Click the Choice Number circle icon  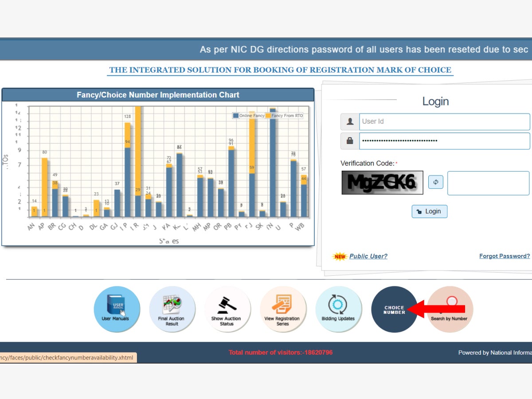tap(394, 309)
